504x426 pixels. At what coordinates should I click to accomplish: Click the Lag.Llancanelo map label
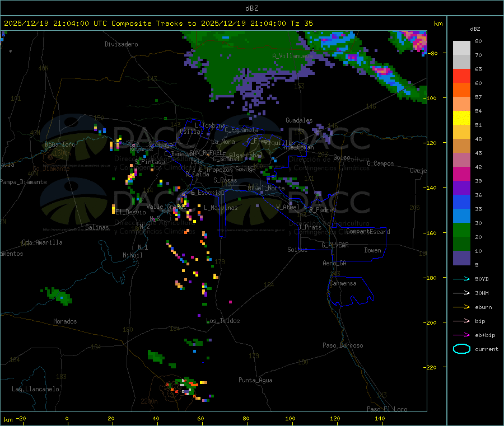pyautogui.click(x=35, y=389)
